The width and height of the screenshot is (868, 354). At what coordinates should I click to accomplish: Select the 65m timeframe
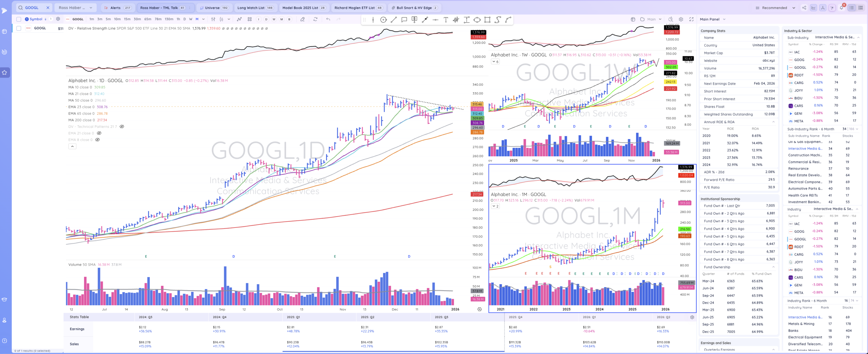pyautogui.click(x=148, y=19)
